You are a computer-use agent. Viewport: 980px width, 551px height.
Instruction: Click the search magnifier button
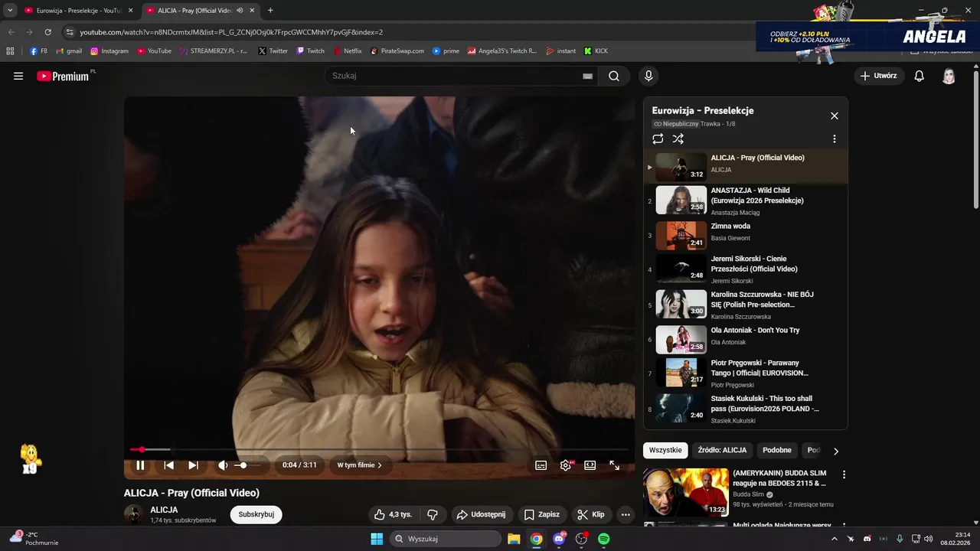[614, 76]
